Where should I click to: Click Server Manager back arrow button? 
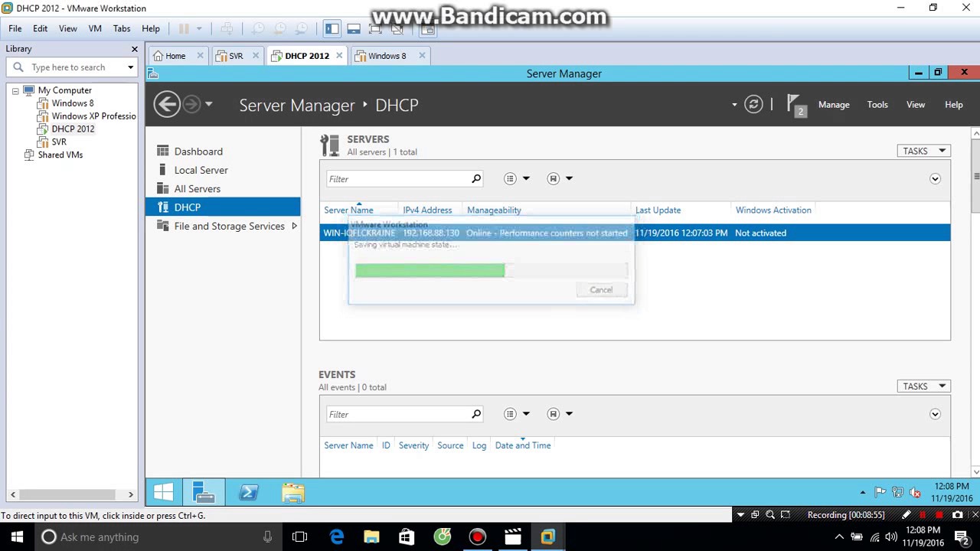click(167, 104)
